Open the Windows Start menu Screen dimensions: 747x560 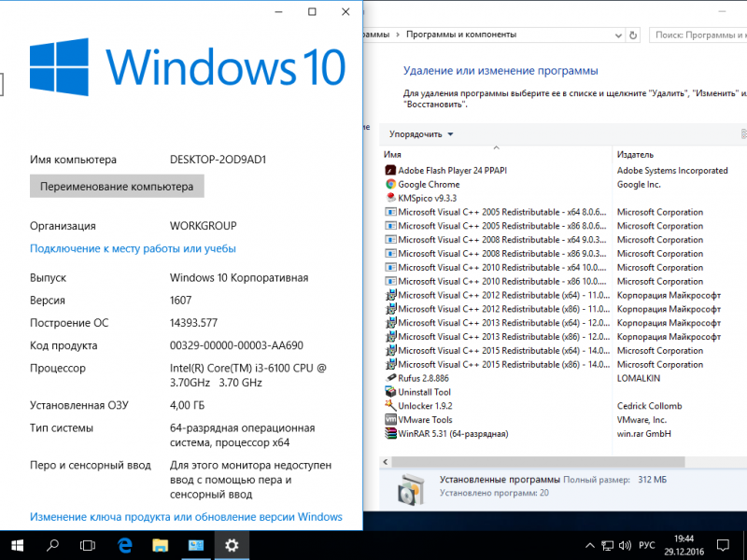18,545
